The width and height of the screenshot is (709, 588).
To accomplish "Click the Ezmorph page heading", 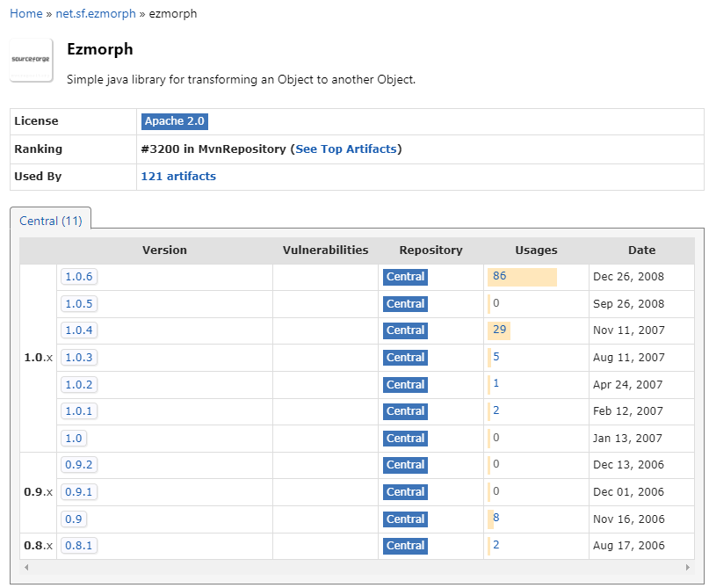I will coord(100,49).
